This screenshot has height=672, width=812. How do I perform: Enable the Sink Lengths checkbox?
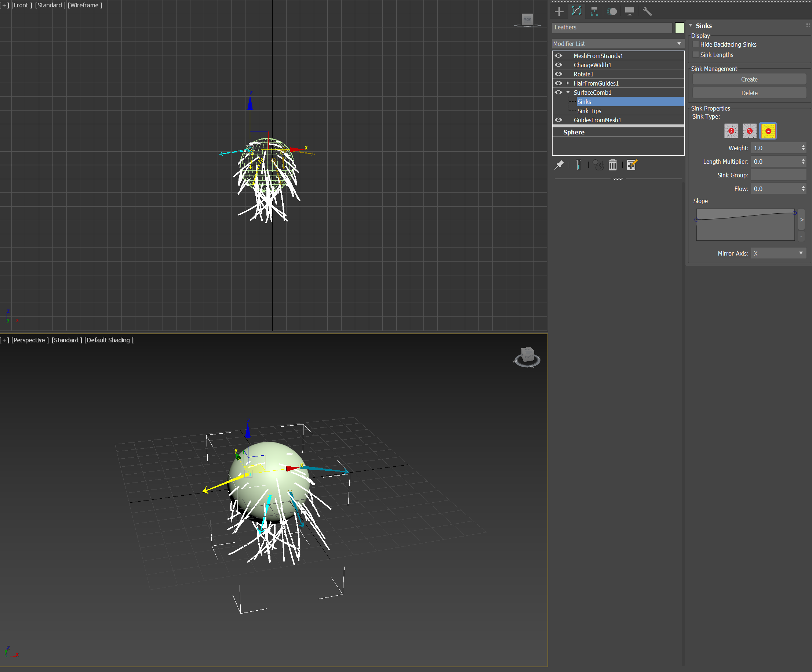click(696, 55)
